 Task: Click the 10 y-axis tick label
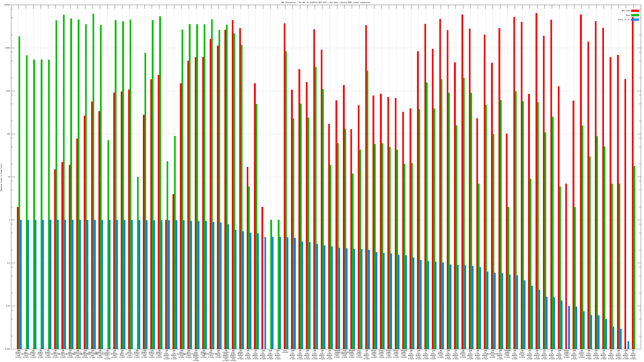[x=9, y=177]
